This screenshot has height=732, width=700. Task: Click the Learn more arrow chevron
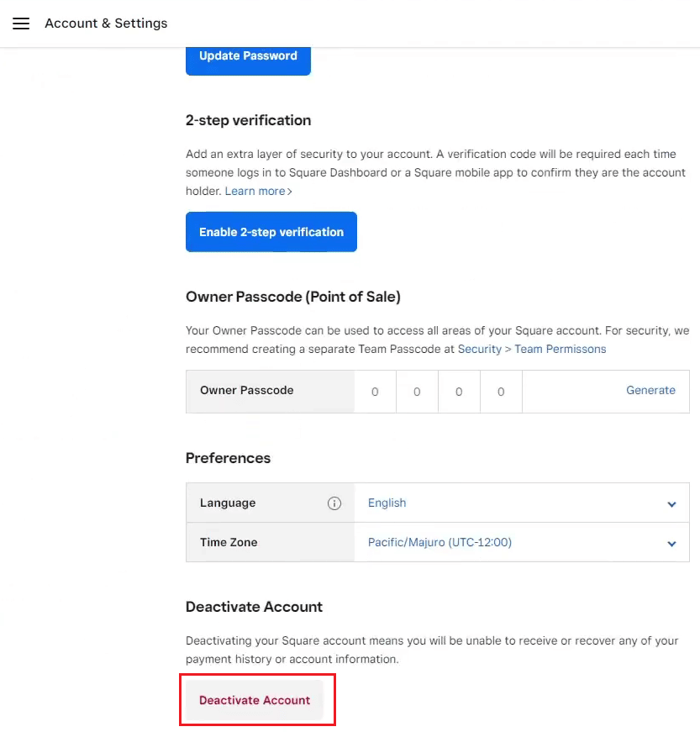click(x=290, y=192)
